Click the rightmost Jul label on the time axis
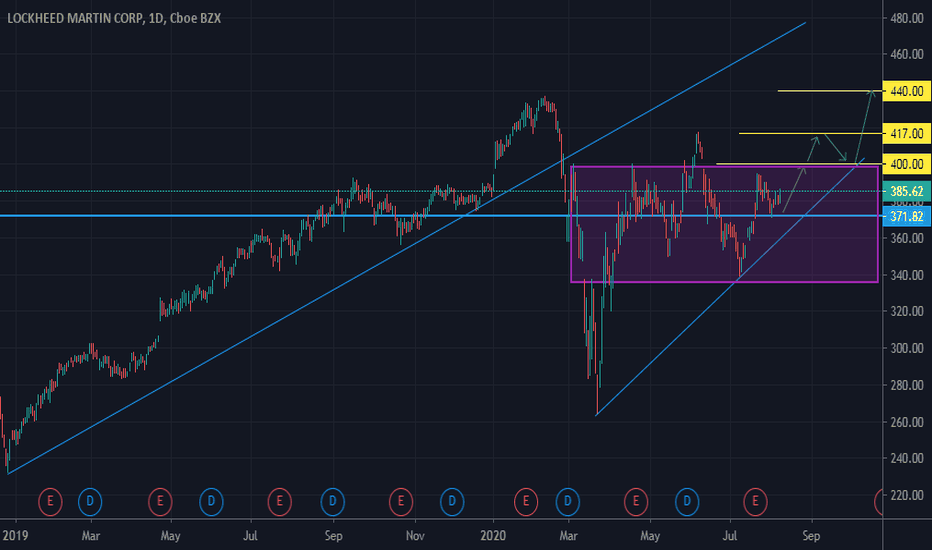 click(729, 536)
